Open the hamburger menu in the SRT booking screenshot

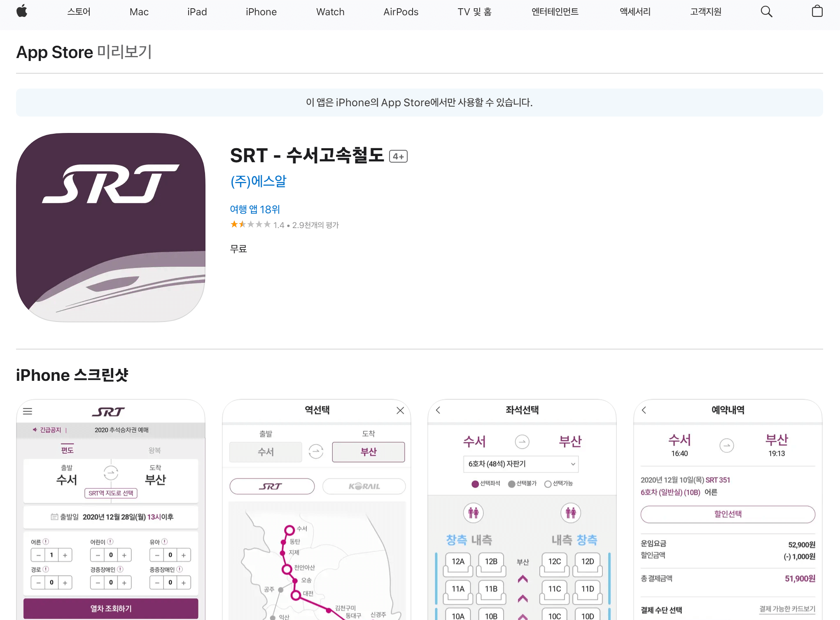tap(27, 411)
